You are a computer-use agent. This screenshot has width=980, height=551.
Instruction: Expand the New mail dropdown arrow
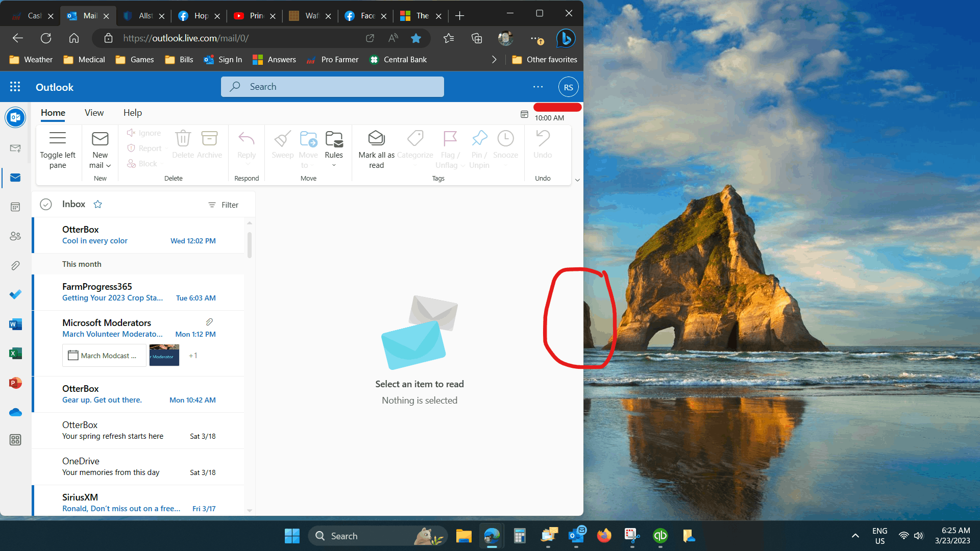[108, 166]
